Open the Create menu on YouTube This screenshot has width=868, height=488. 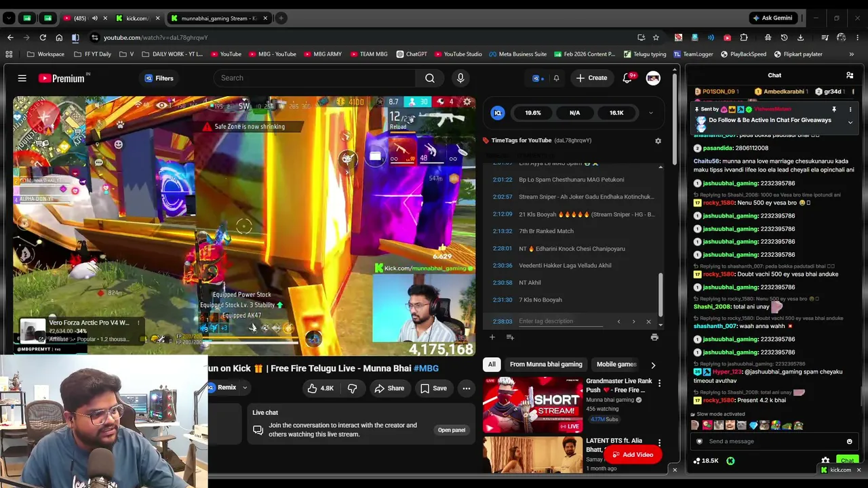pyautogui.click(x=591, y=78)
